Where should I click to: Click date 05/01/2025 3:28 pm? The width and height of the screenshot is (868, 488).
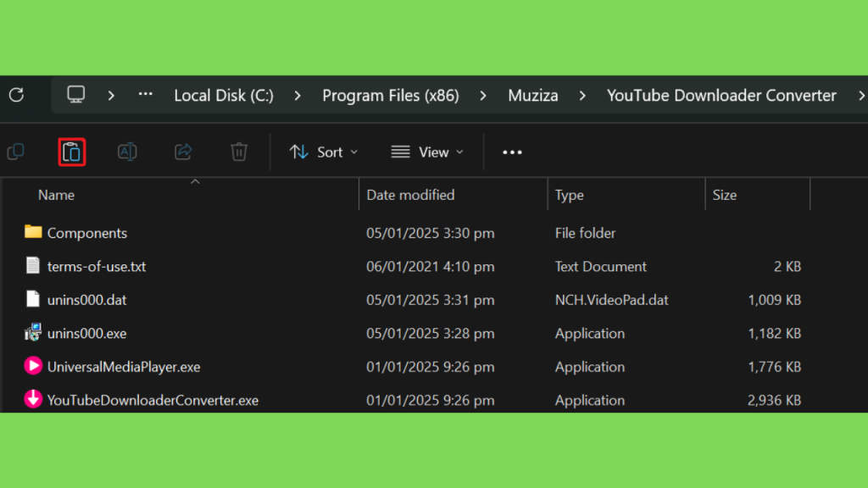430,334
